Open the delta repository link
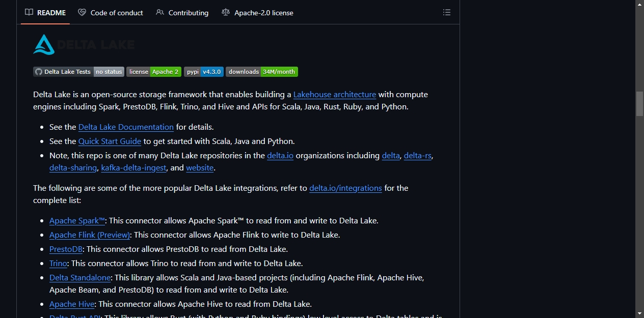Image resolution: width=644 pixels, height=318 pixels. (x=391, y=155)
